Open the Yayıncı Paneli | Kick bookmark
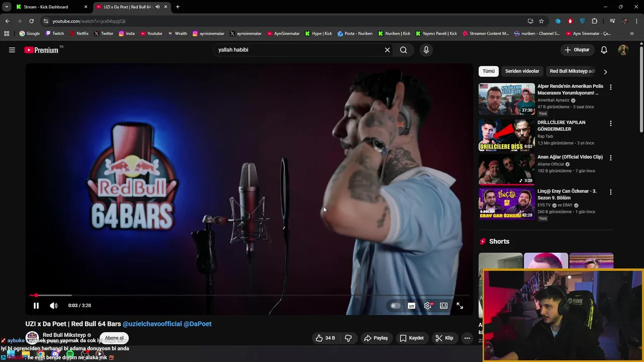The image size is (644, 362). (x=436, y=34)
